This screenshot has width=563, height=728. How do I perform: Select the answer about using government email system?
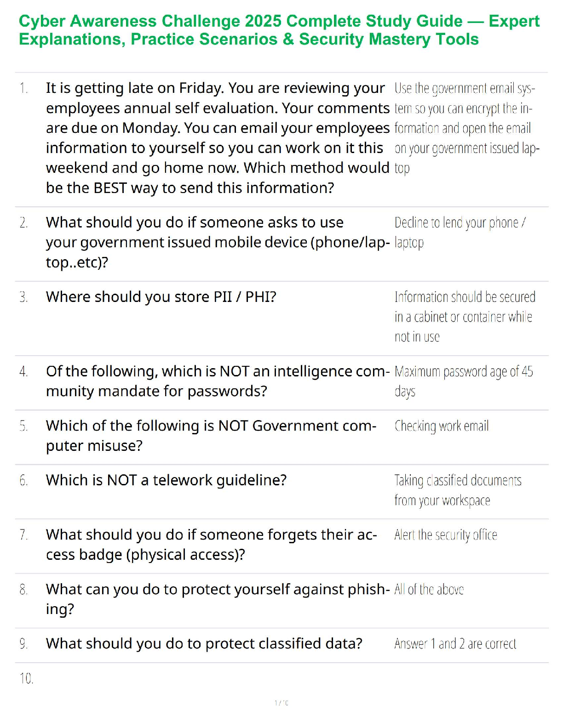pyautogui.click(x=466, y=128)
